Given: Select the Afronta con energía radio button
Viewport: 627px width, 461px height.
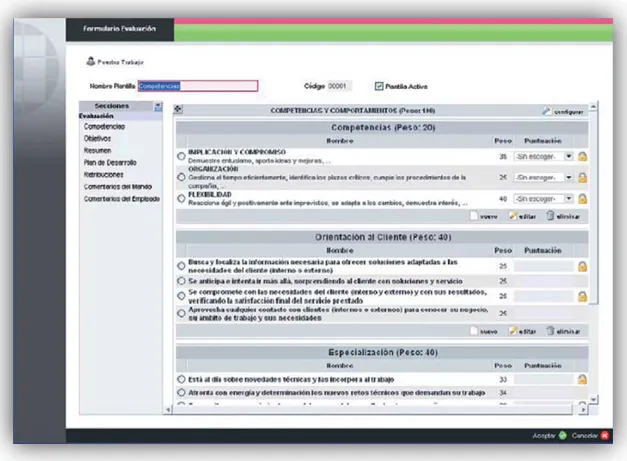Looking at the screenshot, I should 181,393.
